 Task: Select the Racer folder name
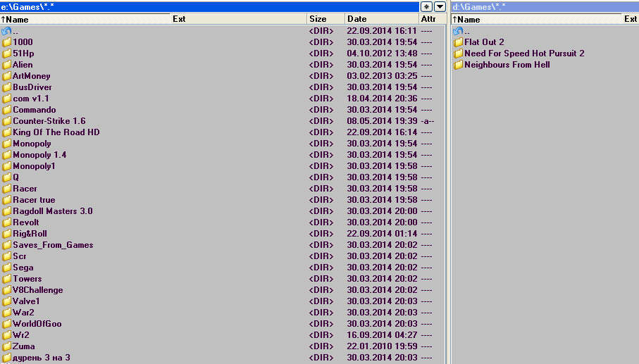point(25,189)
